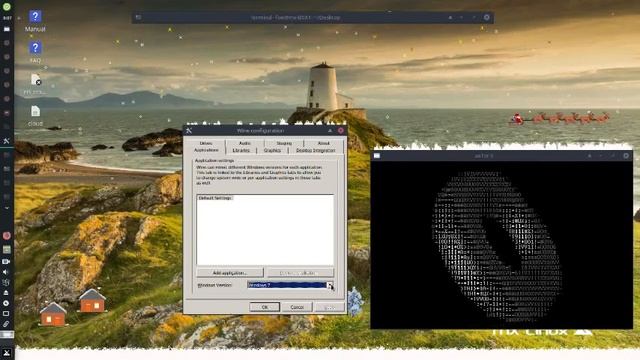The height and width of the screenshot is (360, 640).
Task: Click the white window icon near the panel top
Action: tap(7, 29)
